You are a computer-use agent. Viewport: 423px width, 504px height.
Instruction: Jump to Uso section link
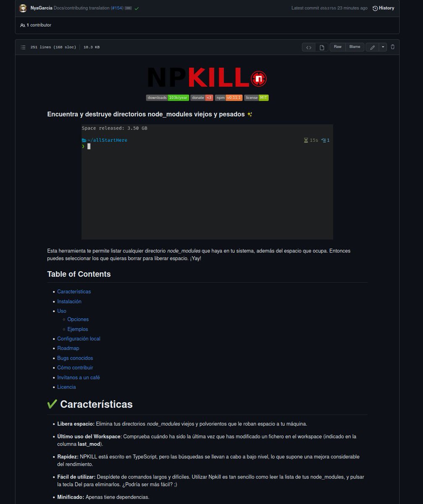(x=62, y=311)
